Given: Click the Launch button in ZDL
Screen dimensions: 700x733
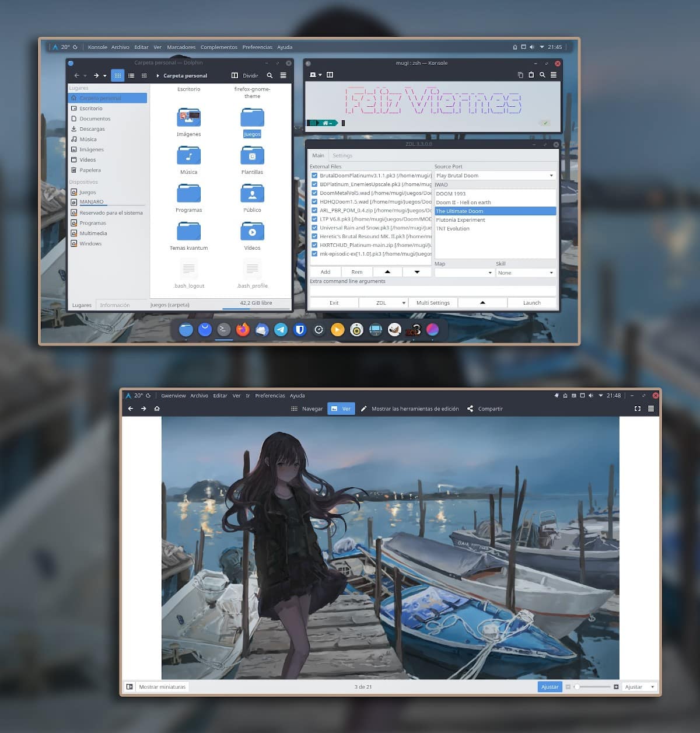Looking at the screenshot, I should coord(531,303).
